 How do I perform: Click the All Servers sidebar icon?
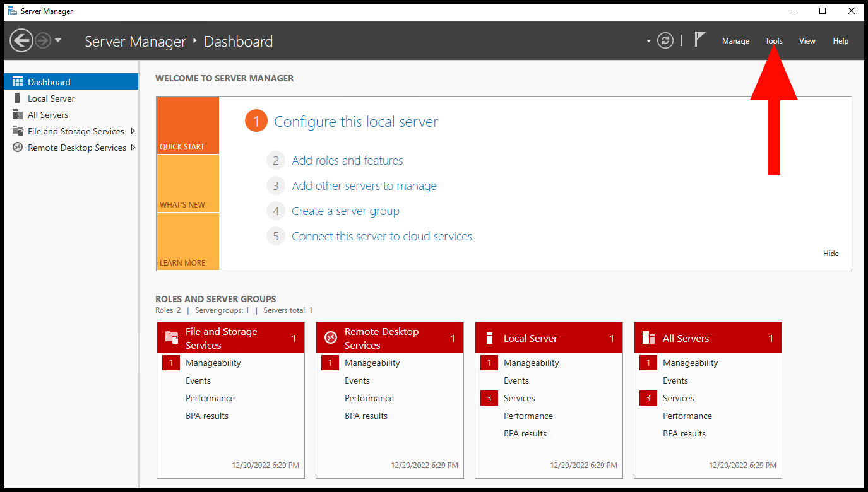tap(18, 114)
